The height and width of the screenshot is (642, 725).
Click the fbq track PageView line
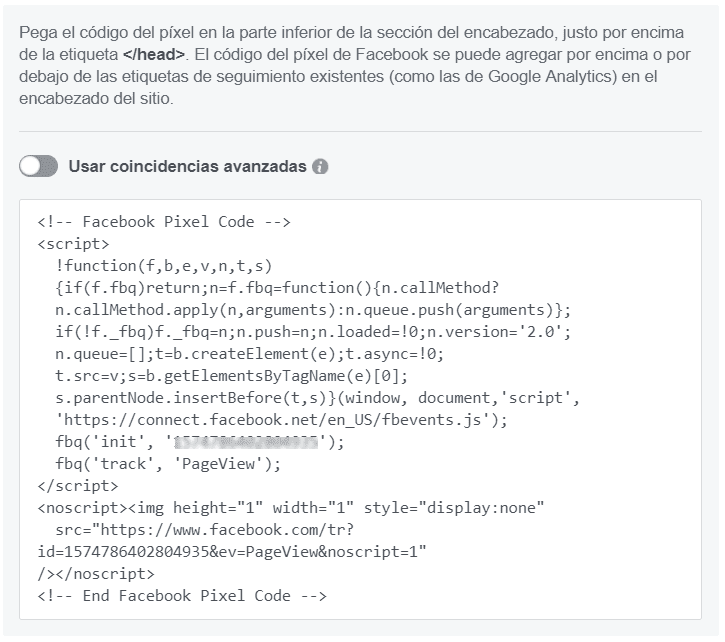click(168, 464)
